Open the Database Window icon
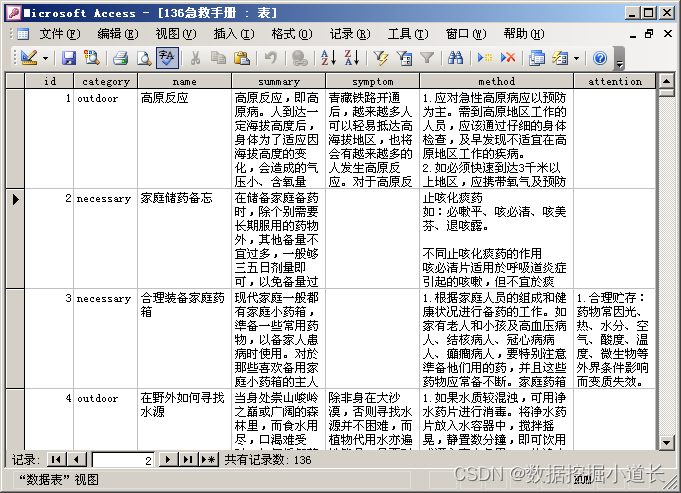This screenshot has width=681, height=493. tap(537, 58)
